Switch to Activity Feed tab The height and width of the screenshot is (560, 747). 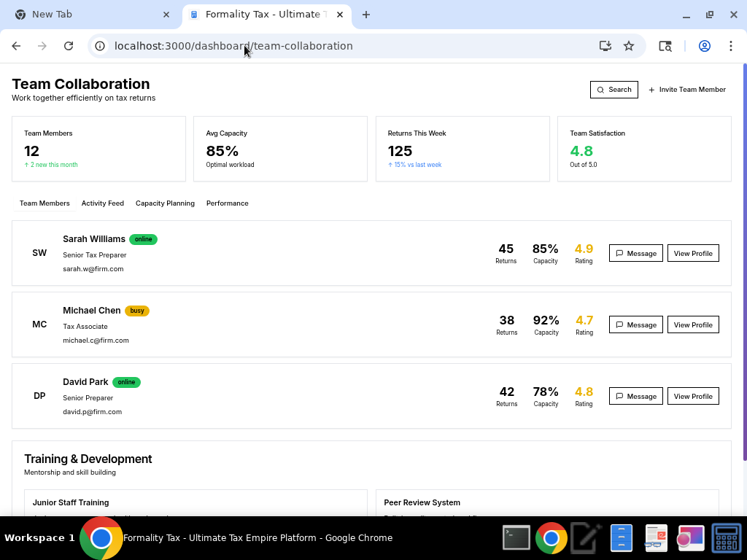click(x=103, y=203)
